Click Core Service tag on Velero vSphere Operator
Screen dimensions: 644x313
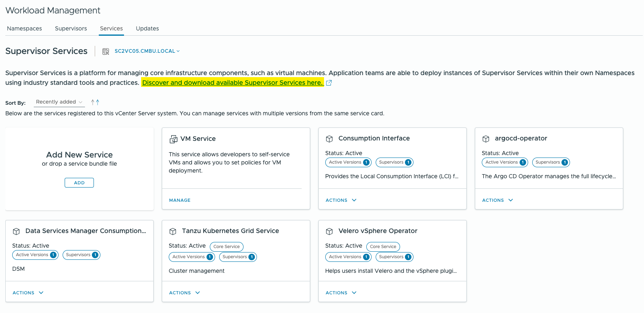pos(383,247)
